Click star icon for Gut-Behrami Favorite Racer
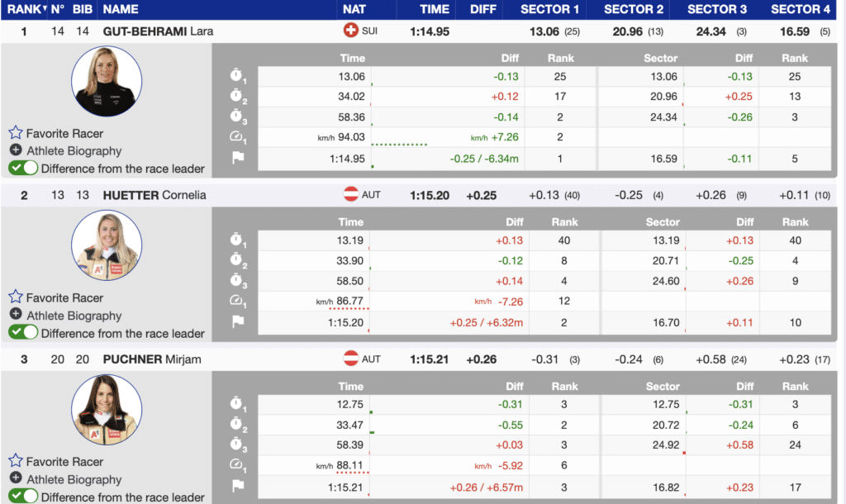 (x=16, y=133)
